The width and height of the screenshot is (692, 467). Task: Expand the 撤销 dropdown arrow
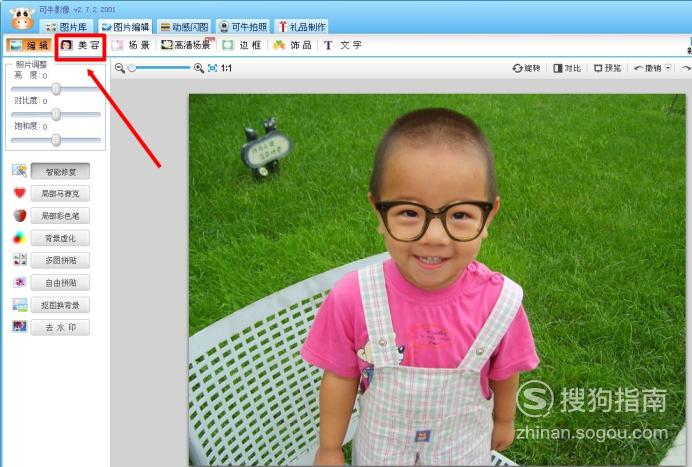pyautogui.click(x=668, y=68)
